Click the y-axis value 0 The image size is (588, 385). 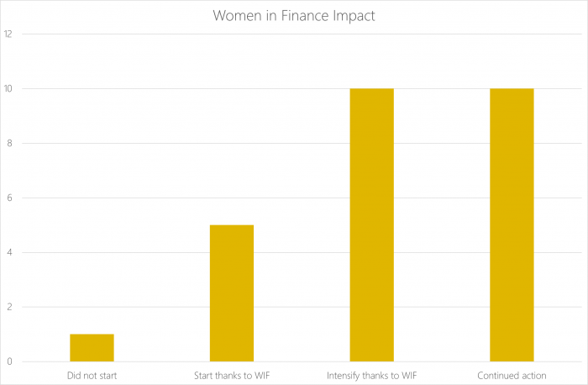coord(8,362)
